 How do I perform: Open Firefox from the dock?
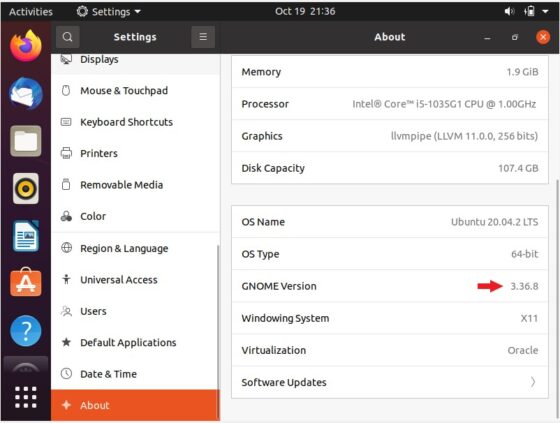click(x=26, y=46)
